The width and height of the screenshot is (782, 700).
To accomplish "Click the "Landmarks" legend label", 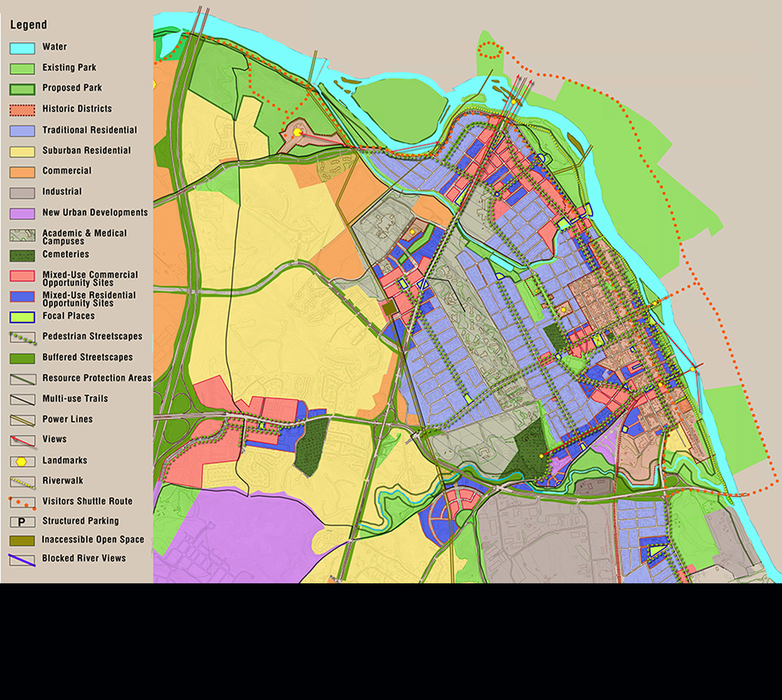I will 65,461.
